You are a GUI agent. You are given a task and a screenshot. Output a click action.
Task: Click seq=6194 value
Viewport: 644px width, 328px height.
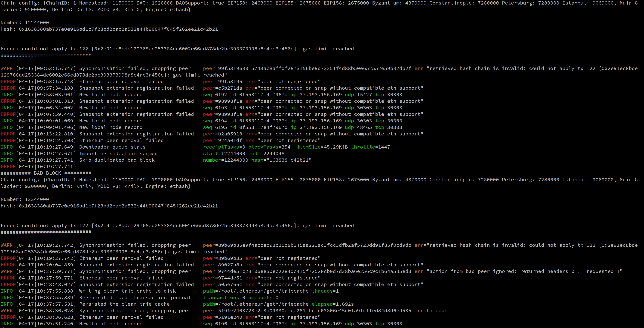(215, 121)
